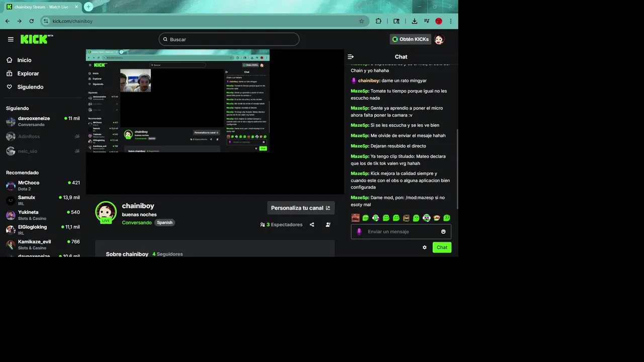Image resolution: width=644 pixels, height=362 pixels.
Task: Open Kamikaze_evil recommended channel
Action: 43,244
